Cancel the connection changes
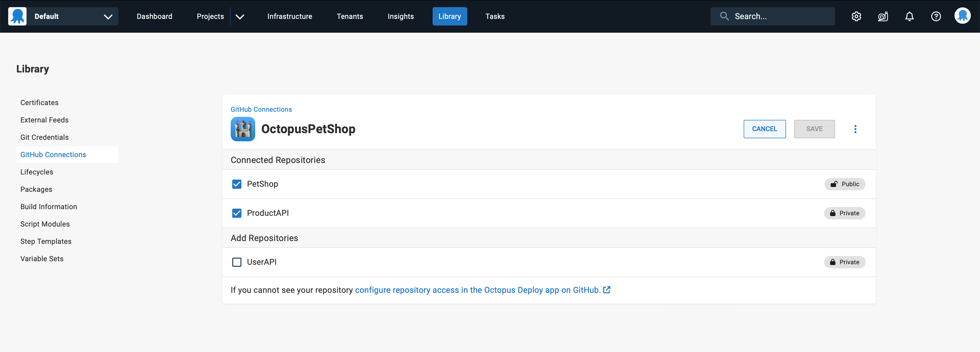Screen dimensions: 980x352 (764, 129)
